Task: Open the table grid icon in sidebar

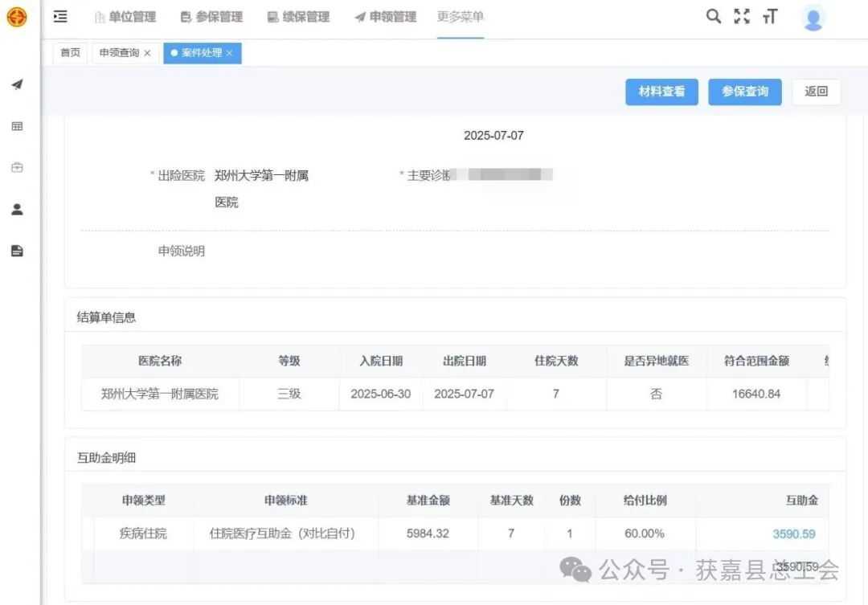Action: [x=16, y=125]
